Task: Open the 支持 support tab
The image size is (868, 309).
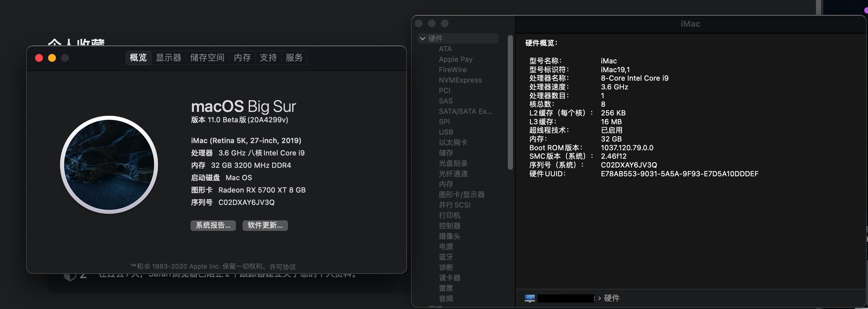Action: [x=268, y=58]
